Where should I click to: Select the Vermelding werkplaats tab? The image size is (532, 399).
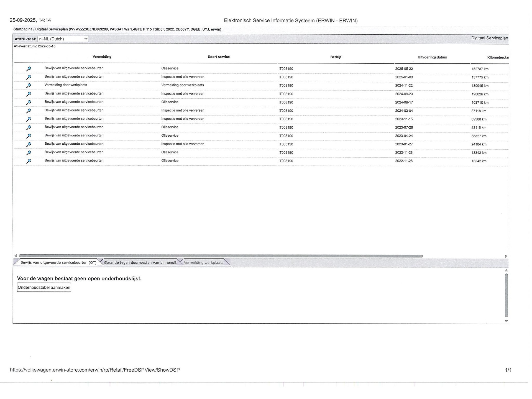click(x=203, y=262)
